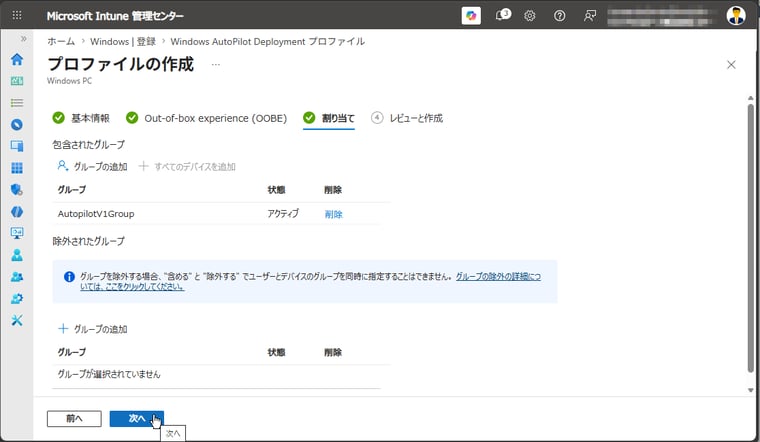760x442 pixels.
Task: Close the プロファイルの作成 pane
Action: pyautogui.click(x=731, y=65)
